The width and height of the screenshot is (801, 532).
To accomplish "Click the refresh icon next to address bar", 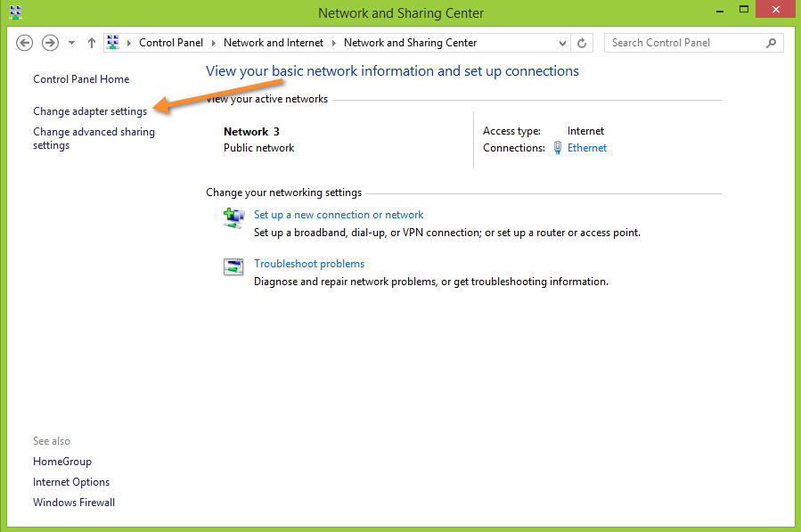I will click(584, 42).
